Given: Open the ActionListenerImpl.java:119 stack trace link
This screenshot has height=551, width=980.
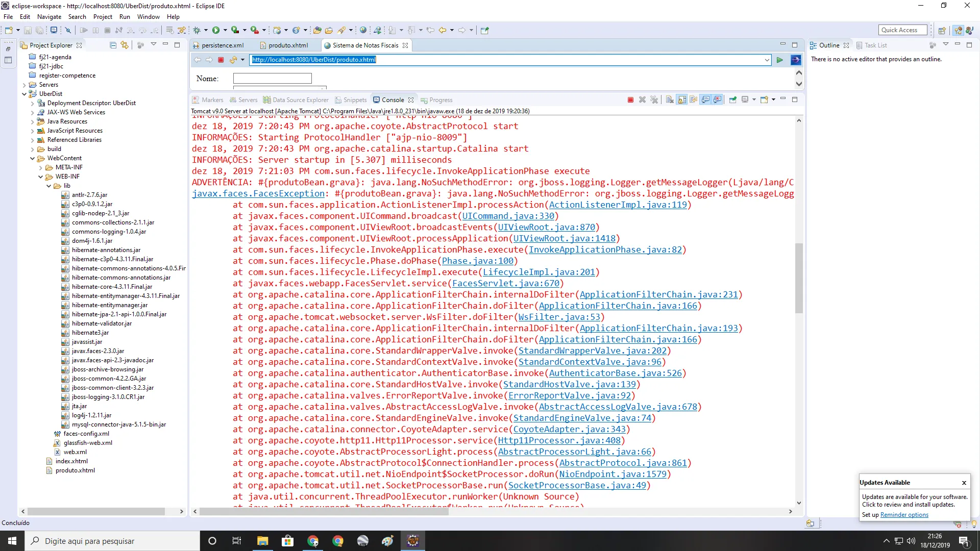Looking at the screenshot, I should (x=618, y=205).
